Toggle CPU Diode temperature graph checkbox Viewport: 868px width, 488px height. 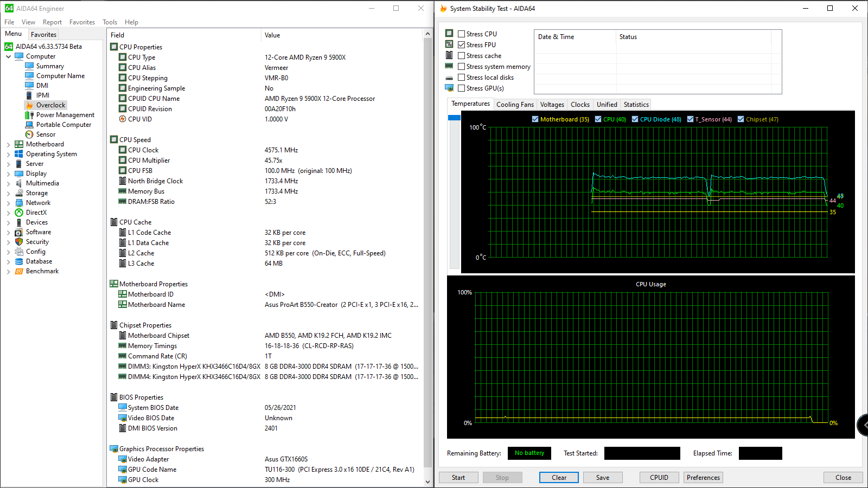tap(635, 119)
